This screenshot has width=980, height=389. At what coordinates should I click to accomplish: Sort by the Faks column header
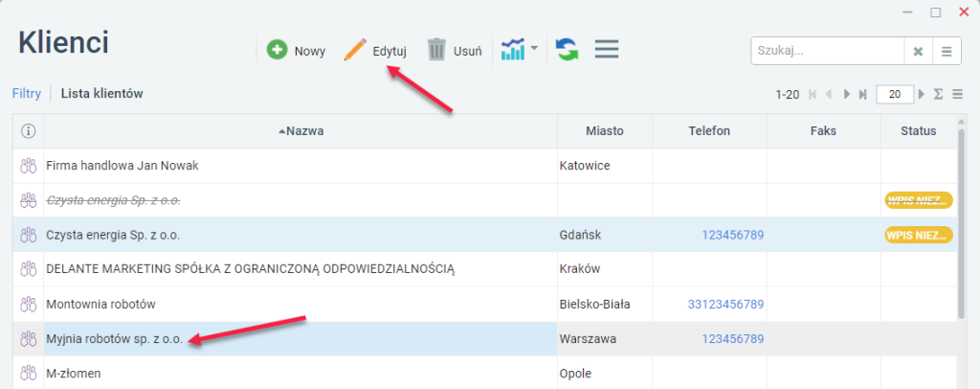click(824, 131)
